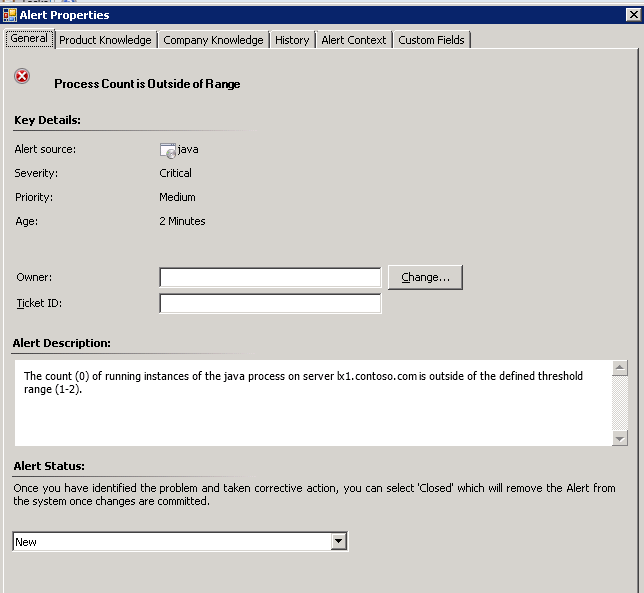Open the Custom Fields tab
The width and height of the screenshot is (644, 593).
click(431, 40)
